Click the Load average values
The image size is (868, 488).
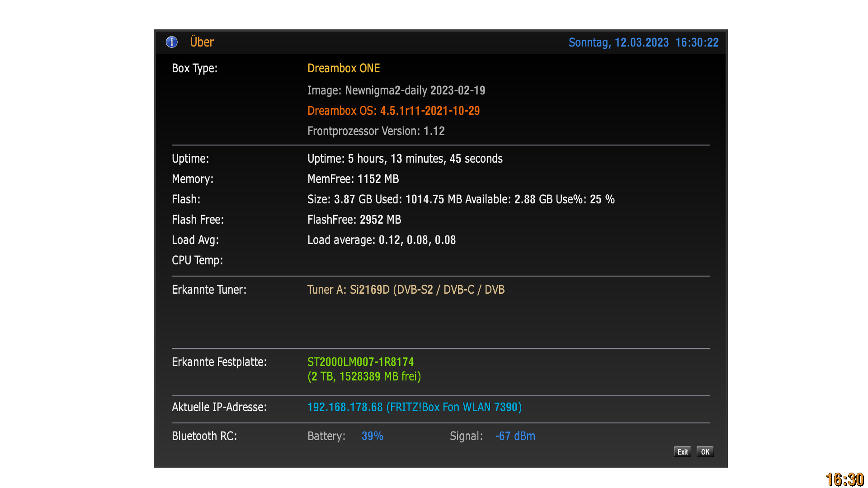tap(381, 240)
